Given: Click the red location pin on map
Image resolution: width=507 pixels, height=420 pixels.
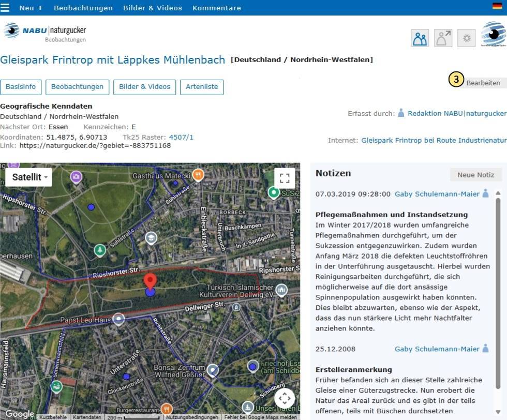Looking at the screenshot, I should pos(150,281).
